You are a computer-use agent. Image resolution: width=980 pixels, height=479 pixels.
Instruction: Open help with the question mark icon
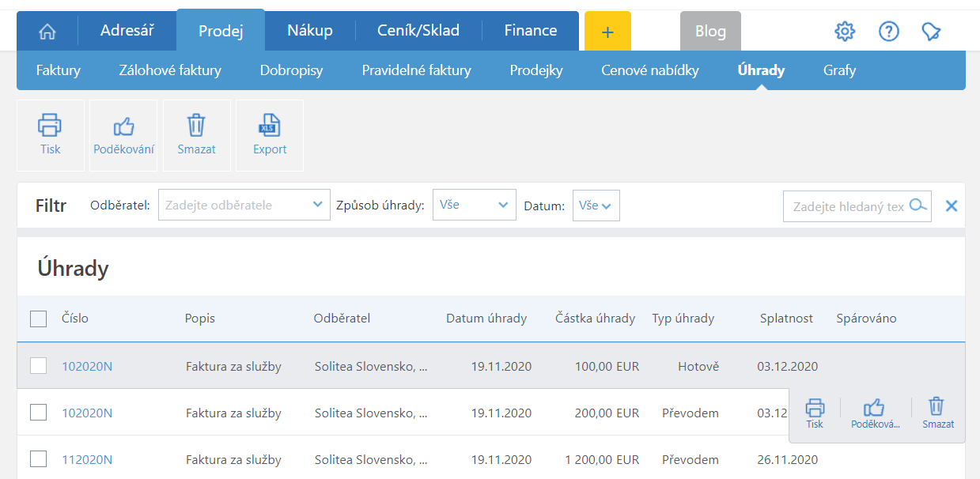[888, 32]
